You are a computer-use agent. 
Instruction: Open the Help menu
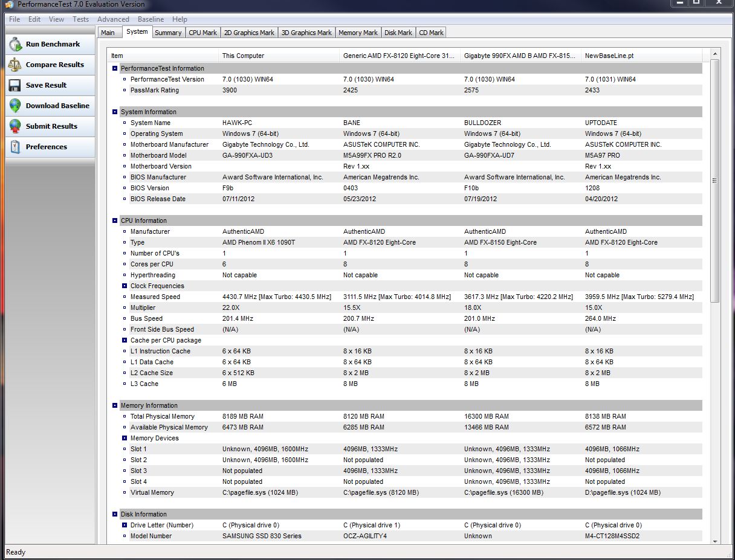pos(180,19)
